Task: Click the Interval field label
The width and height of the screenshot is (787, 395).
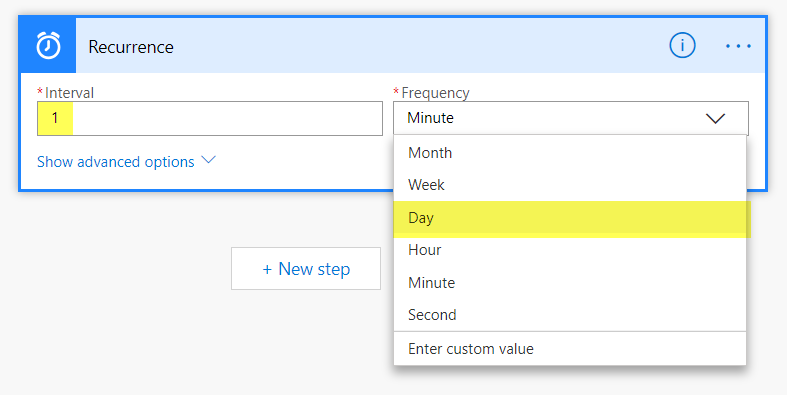Action: [69, 93]
